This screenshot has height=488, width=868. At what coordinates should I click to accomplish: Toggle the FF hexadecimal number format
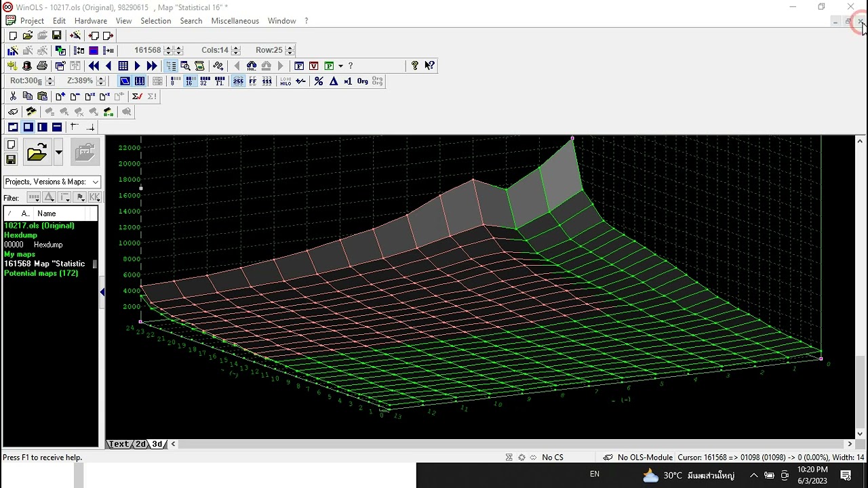click(x=253, y=81)
